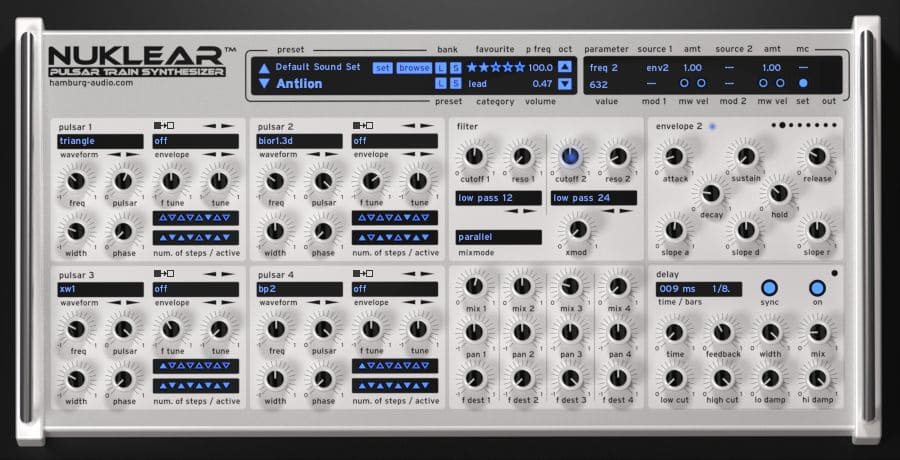This screenshot has width=900, height=460.
Task: Click the 0.47 volume value
Action: coord(542,84)
